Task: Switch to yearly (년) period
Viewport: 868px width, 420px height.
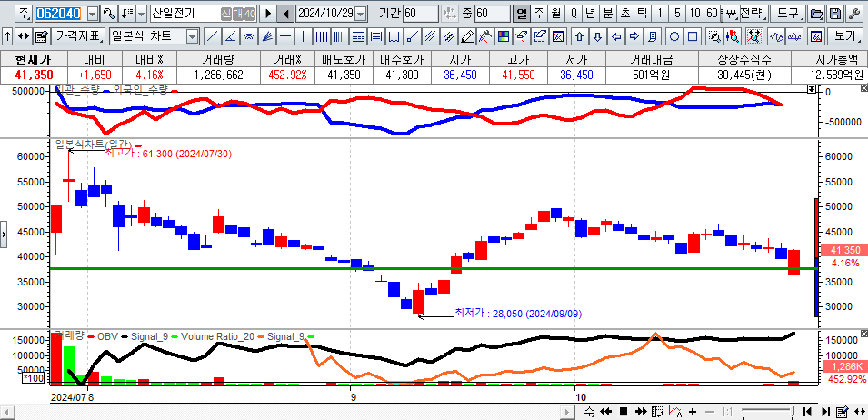Action: click(x=591, y=14)
